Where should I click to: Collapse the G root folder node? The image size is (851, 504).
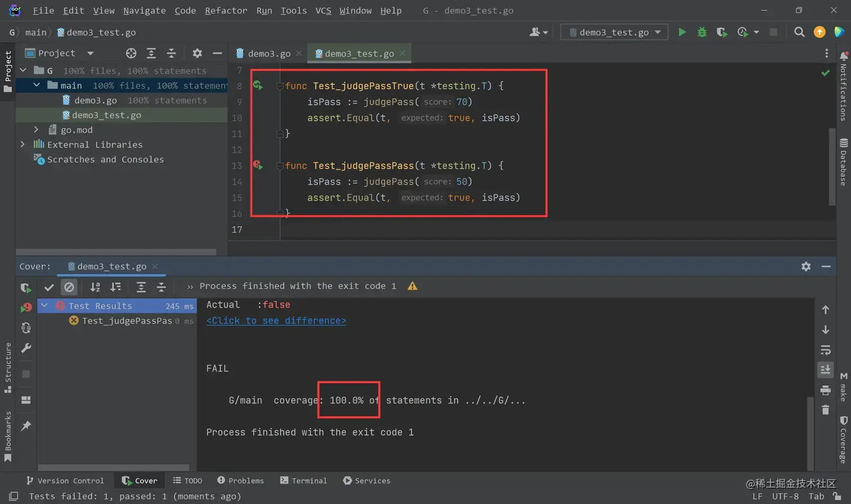click(23, 70)
